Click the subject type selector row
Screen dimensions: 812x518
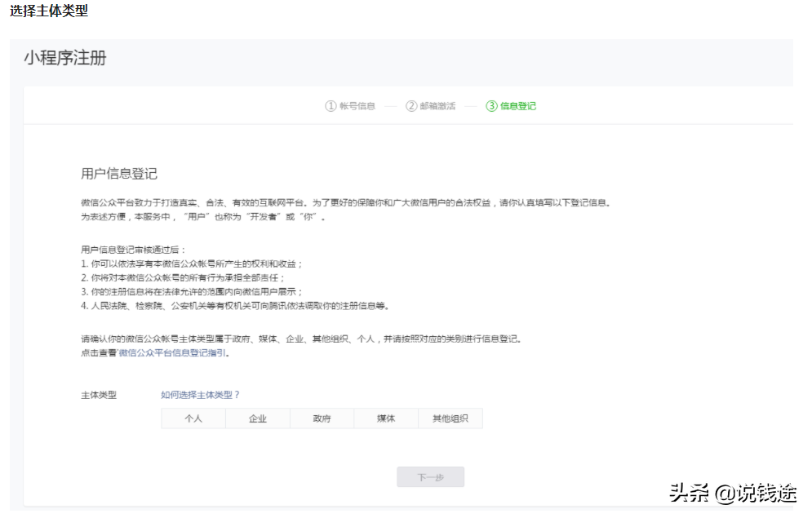pos(322,418)
